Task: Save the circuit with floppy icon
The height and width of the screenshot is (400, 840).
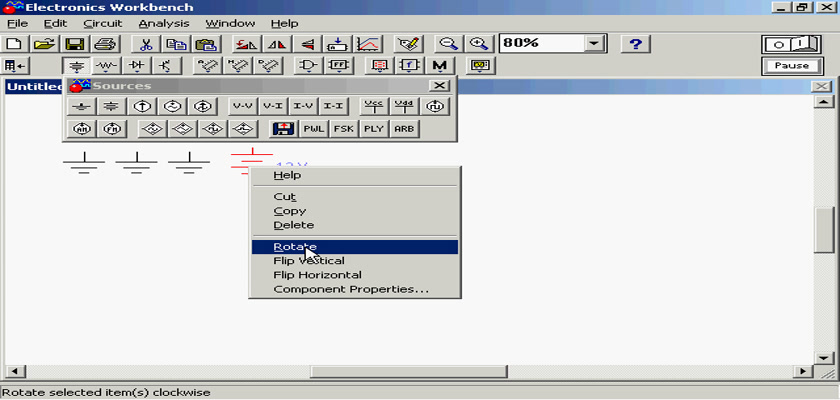Action: click(75, 44)
